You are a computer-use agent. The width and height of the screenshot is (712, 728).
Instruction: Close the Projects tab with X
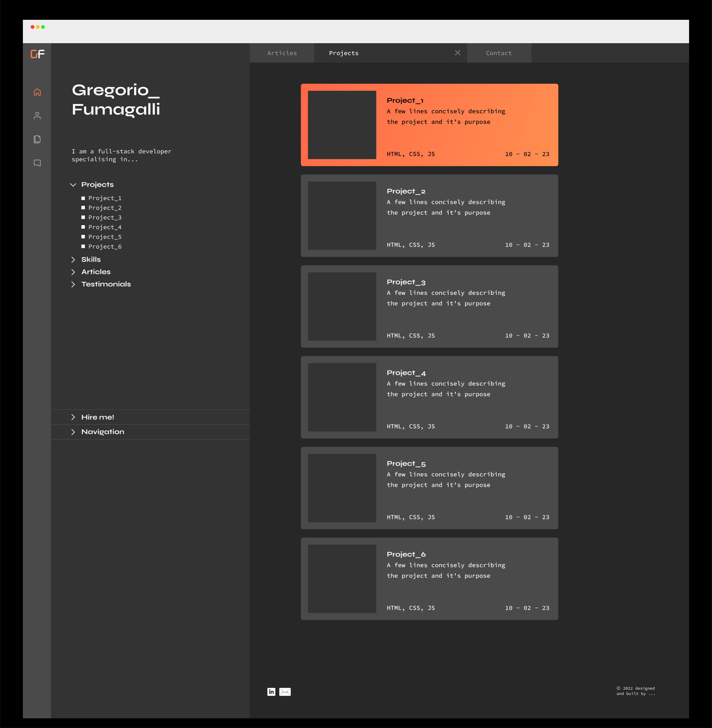pos(457,53)
